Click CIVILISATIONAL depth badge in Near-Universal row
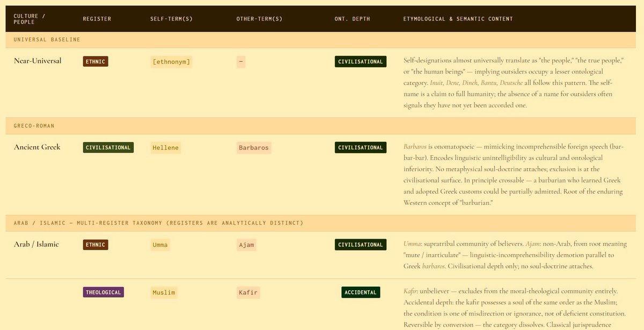The width and height of the screenshot is (644, 330). tap(361, 61)
